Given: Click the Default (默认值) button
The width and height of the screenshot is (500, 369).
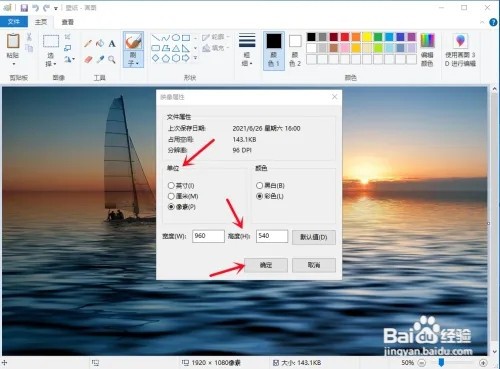Looking at the screenshot, I should click(x=314, y=237).
